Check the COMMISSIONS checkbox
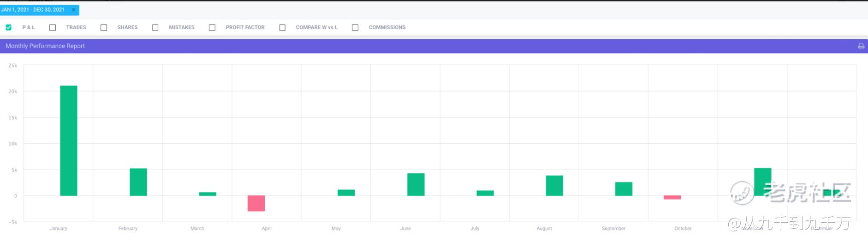Screen dimensions: 868x243 point(355,28)
